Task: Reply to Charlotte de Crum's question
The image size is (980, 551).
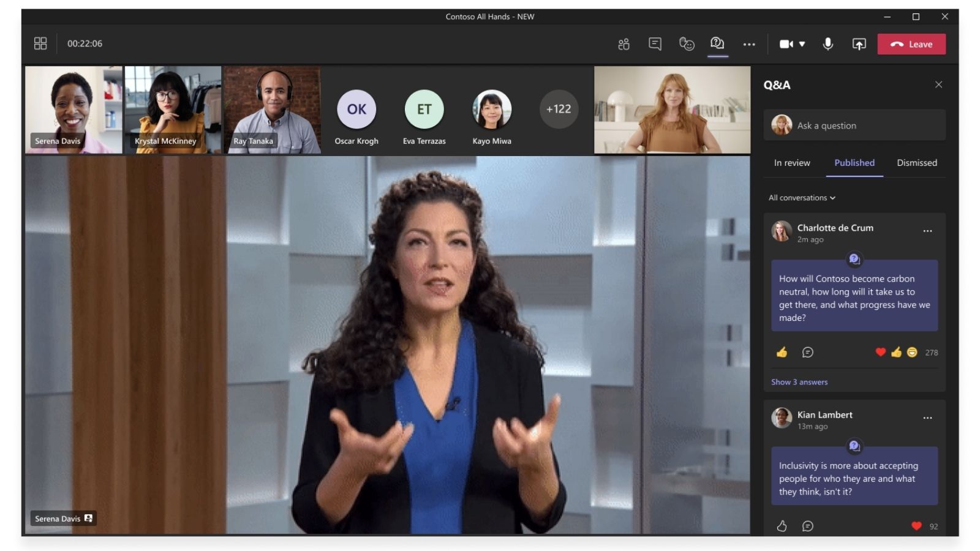Action: click(x=807, y=353)
